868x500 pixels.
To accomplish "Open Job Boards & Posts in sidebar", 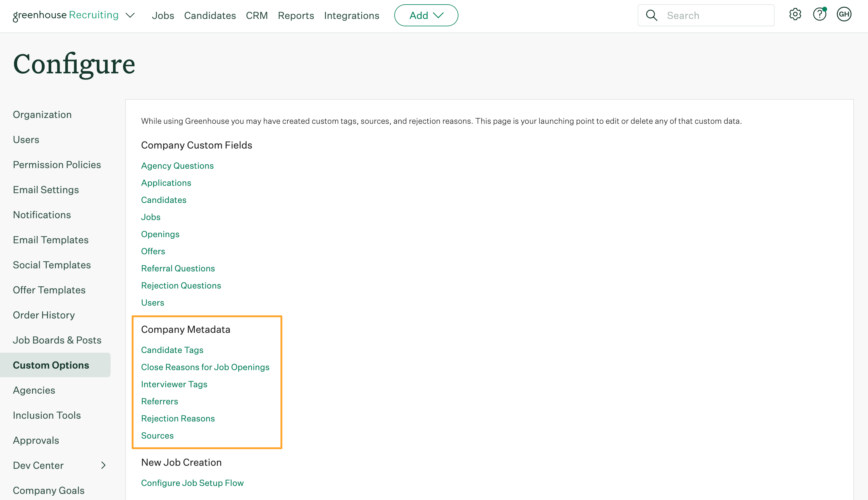I will [x=57, y=340].
